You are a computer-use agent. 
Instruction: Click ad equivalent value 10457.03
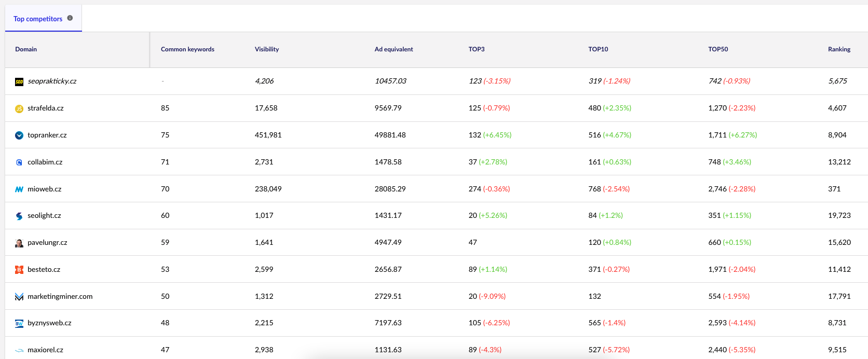pos(390,81)
